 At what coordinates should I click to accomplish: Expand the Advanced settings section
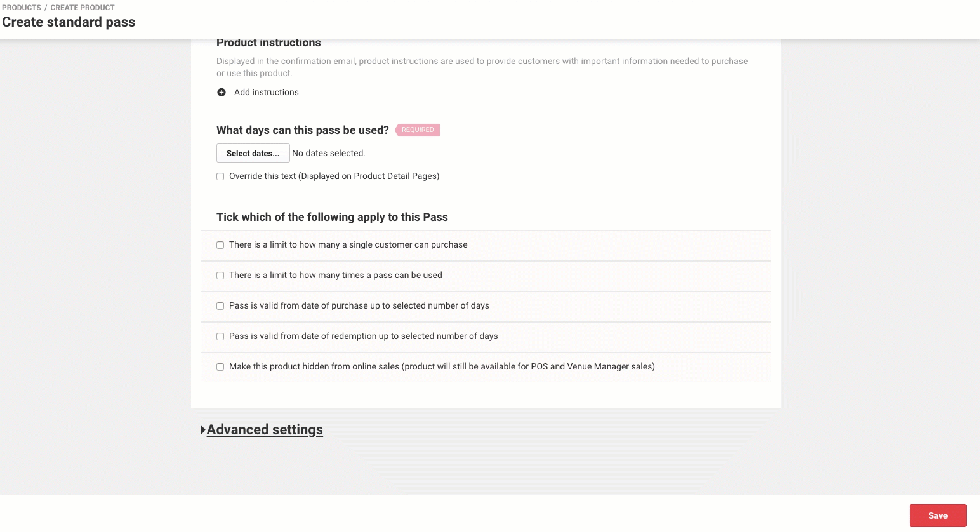[265, 430]
